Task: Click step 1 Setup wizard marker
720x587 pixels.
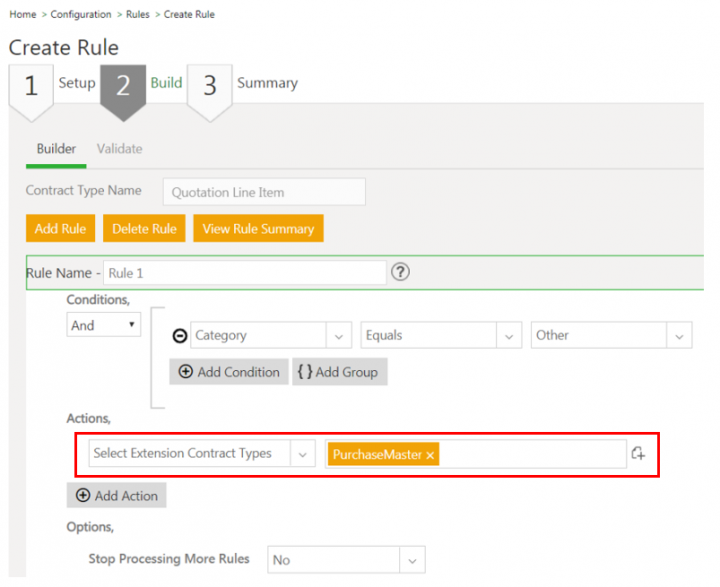Action: [31, 87]
